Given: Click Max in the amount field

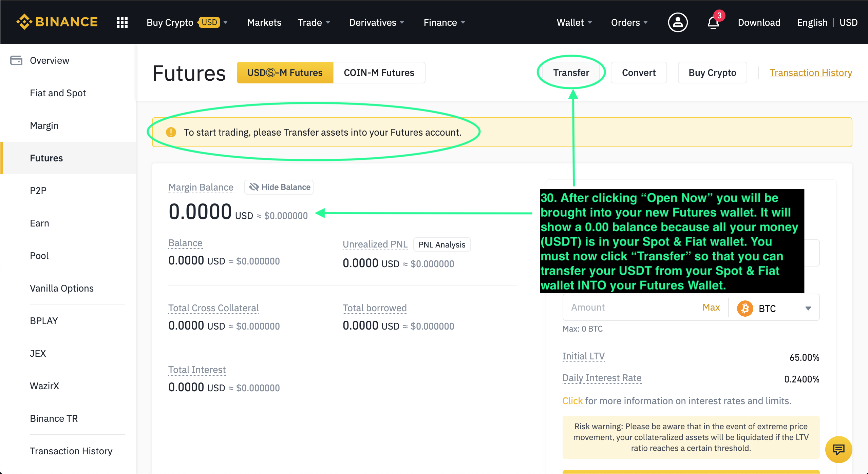Looking at the screenshot, I should point(711,307).
